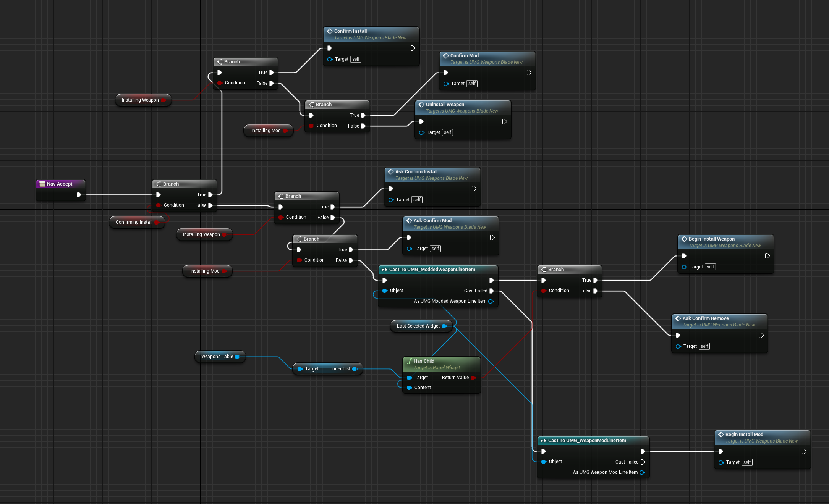Click the Confirm Mod node function icon

click(x=445, y=56)
